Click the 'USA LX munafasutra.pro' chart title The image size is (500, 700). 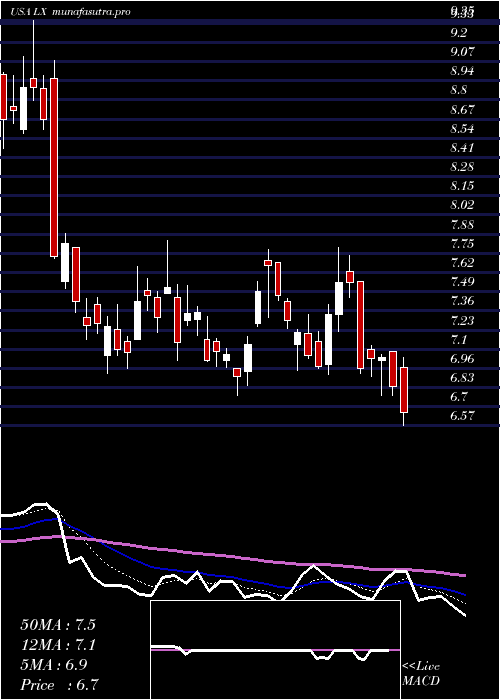pos(71,12)
